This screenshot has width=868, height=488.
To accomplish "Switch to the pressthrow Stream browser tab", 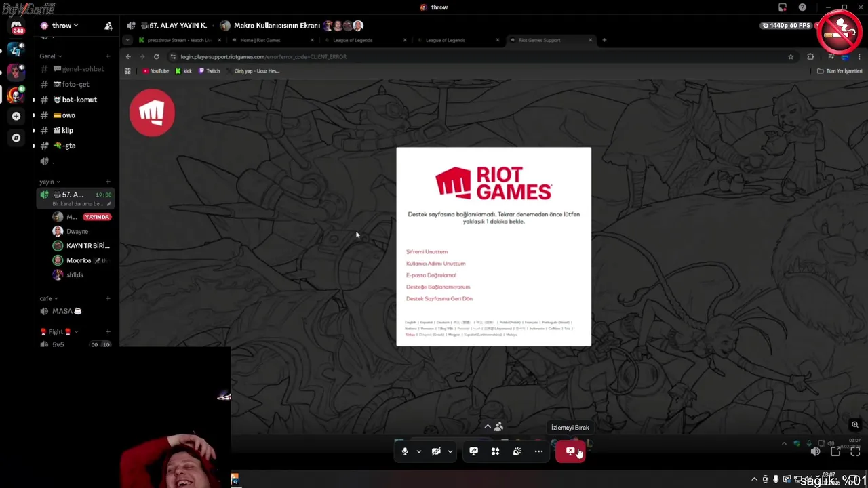I will point(179,40).
